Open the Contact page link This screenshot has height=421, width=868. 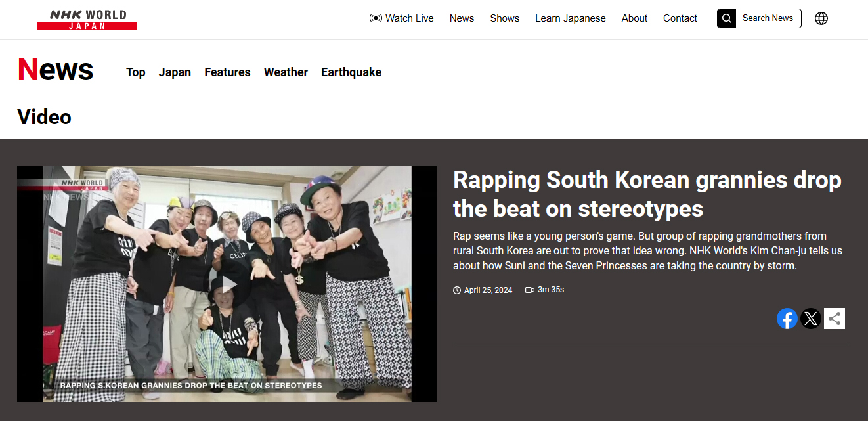pyautogui.click(x=680, y=18)
